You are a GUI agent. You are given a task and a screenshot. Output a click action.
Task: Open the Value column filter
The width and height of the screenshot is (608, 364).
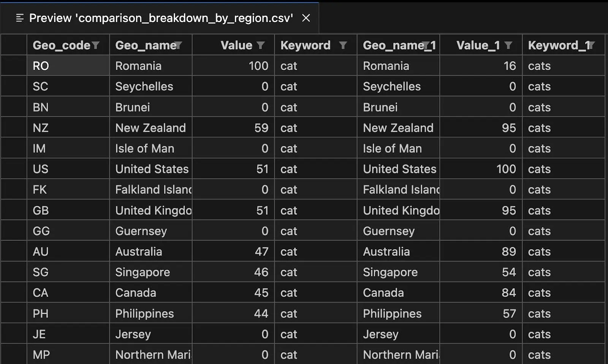coord(260,46)
